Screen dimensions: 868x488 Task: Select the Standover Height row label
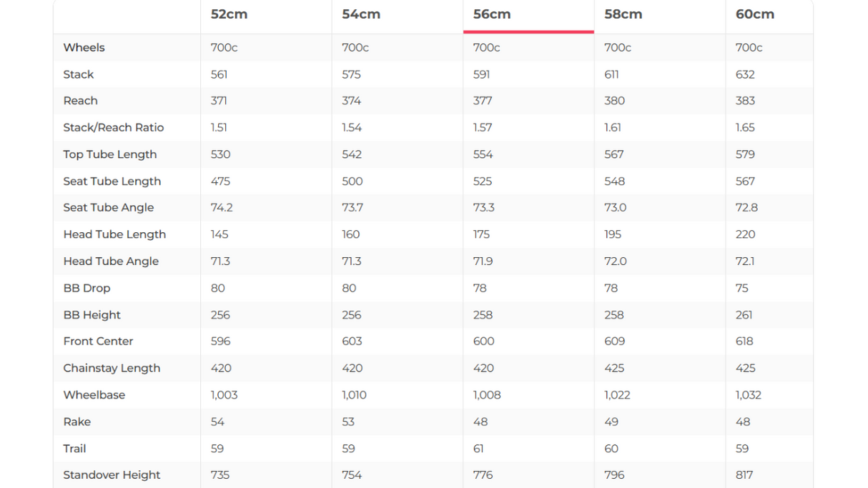[x=112, y=474]
